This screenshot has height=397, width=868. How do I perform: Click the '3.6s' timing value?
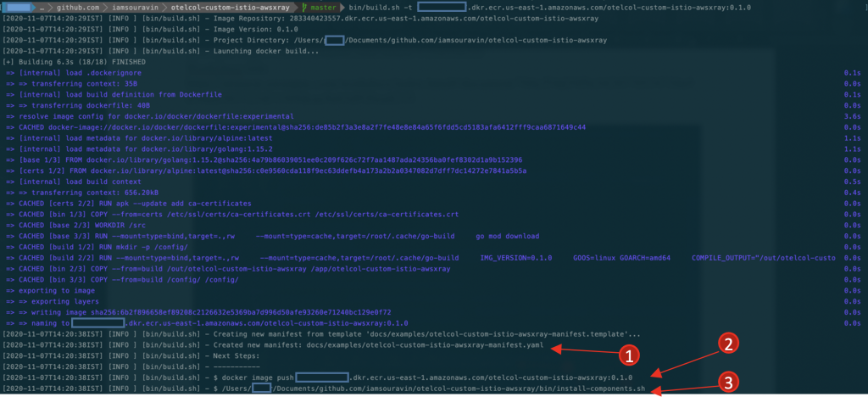coord(853,116)
